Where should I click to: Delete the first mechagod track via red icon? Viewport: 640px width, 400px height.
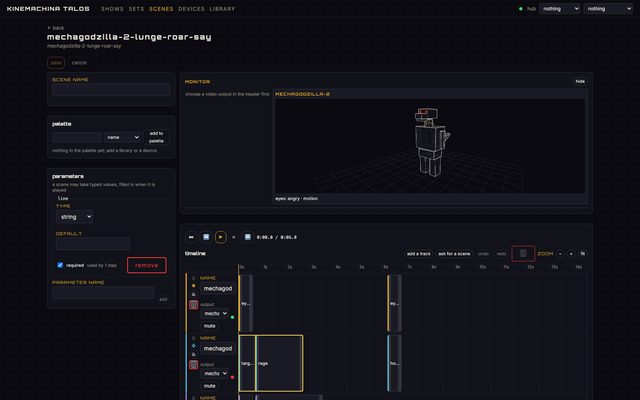click(193, 305)
